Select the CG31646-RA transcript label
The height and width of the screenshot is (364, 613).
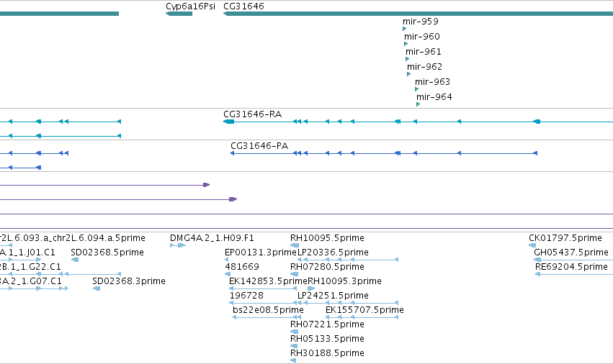(x=253, y=114)
